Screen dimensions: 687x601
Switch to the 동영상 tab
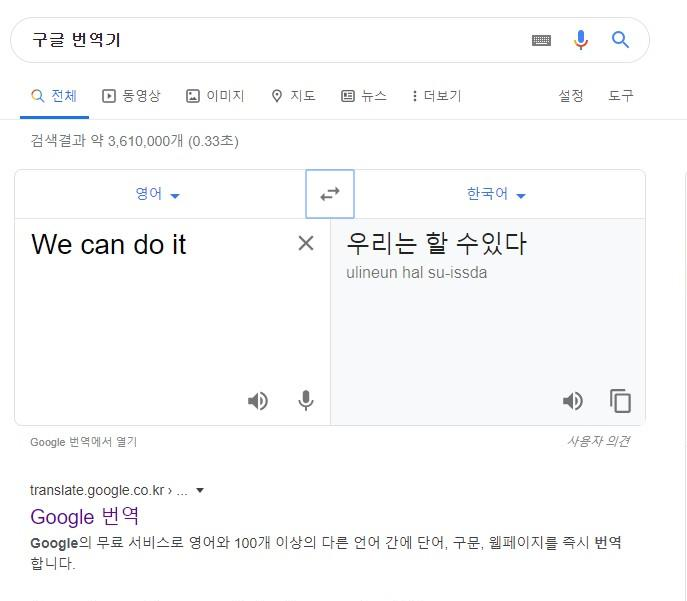click(x=131, y=96)
